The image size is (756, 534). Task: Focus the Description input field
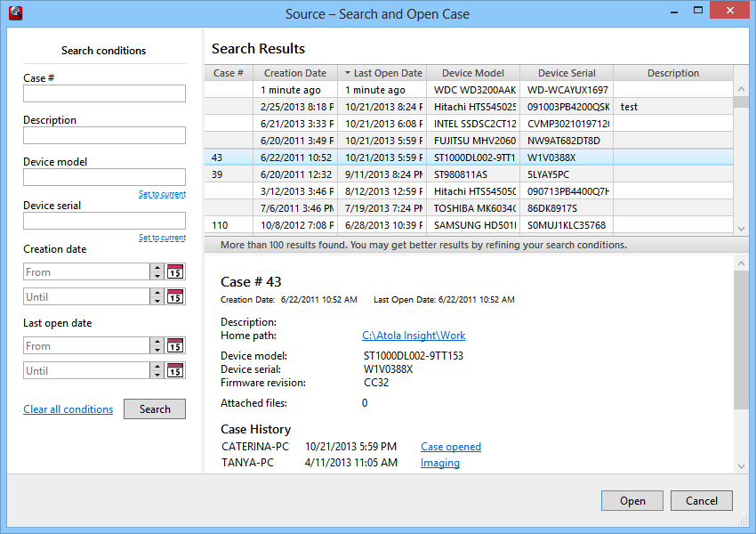pyautogui.click(x=104, y=135)
